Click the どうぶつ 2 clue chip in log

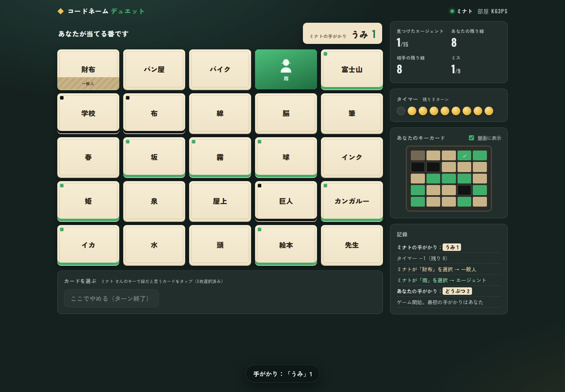click(457, 291)
